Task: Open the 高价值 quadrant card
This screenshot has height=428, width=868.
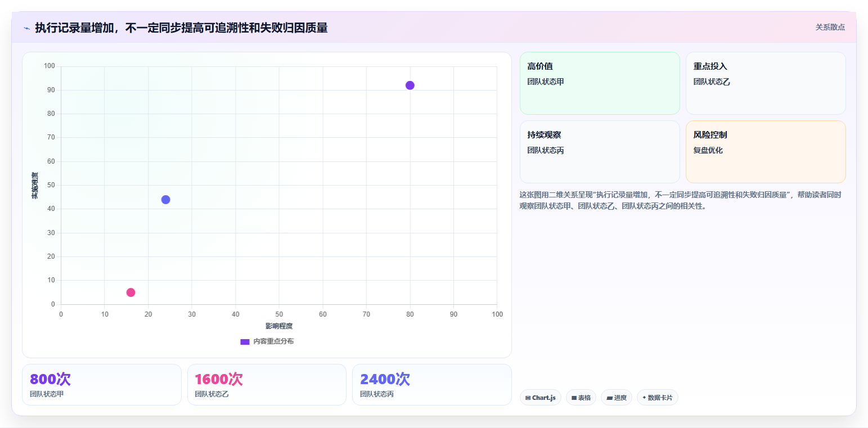Action: (600, 83)
